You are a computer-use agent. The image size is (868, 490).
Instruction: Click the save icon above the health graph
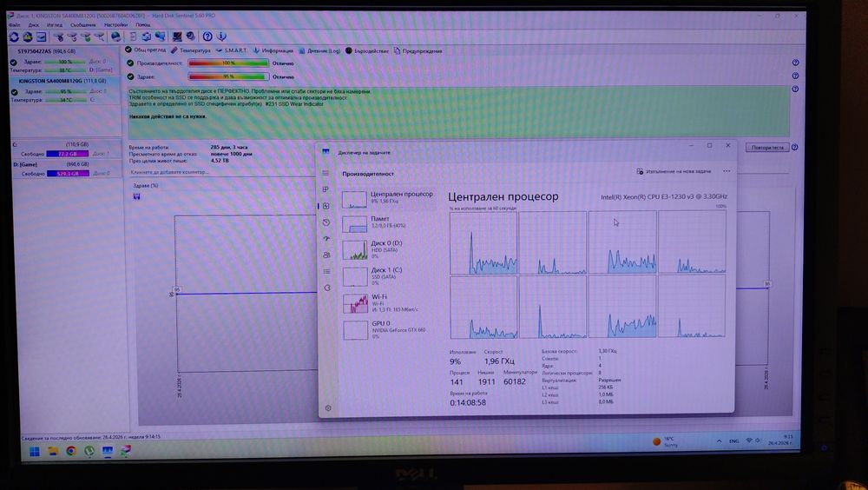click(137, 196)
